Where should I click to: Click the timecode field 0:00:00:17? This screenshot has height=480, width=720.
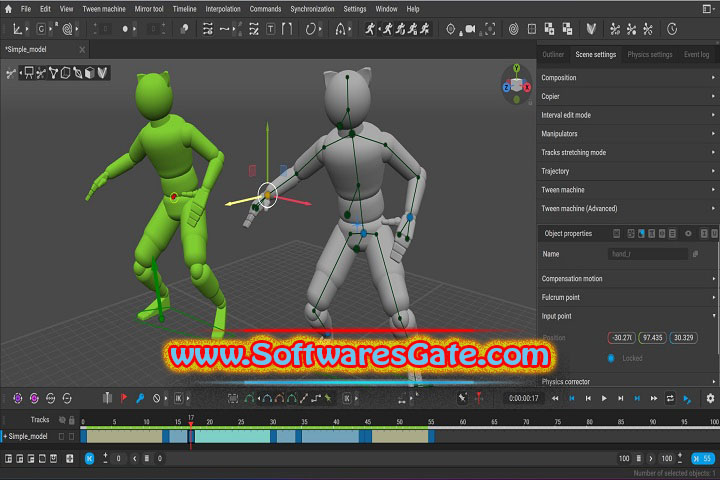pos(523,398)
